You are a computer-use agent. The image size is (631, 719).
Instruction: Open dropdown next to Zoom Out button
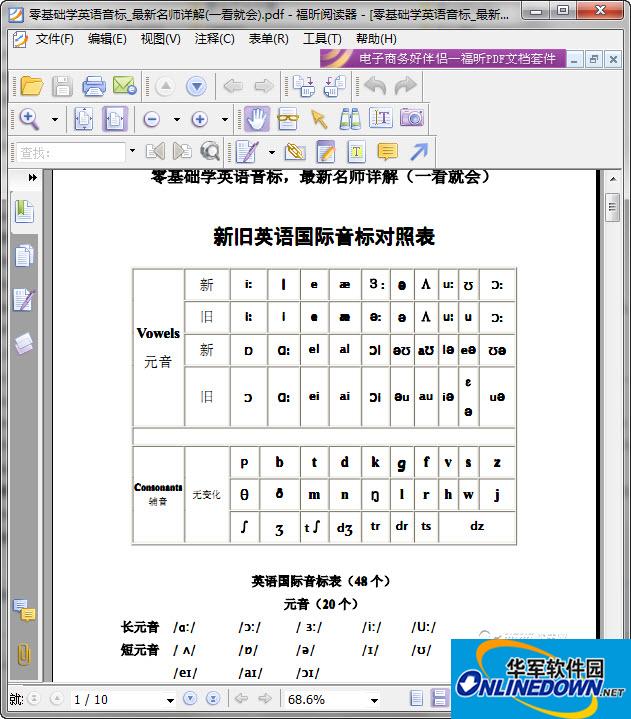pyautogui.click(x=177, y=120)
